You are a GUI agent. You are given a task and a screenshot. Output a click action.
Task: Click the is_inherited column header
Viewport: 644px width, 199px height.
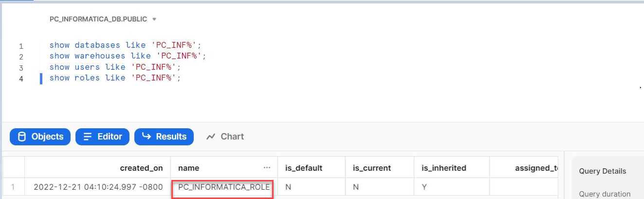click(x=444, y=168)
